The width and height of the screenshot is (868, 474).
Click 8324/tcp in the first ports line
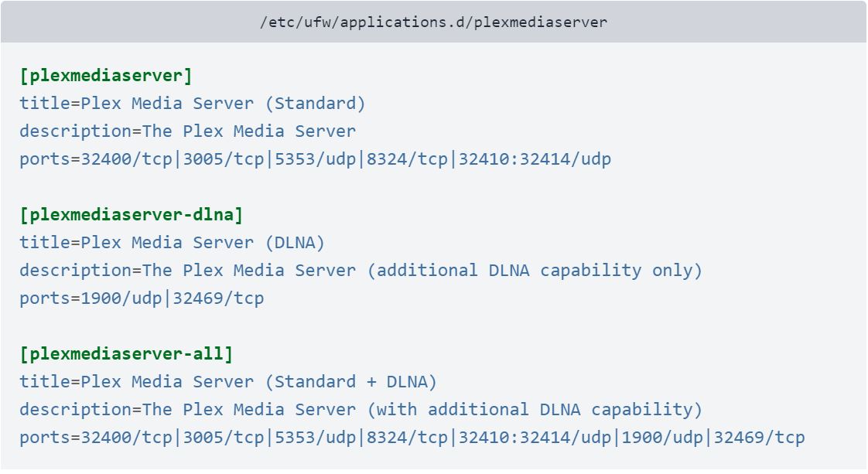[407, 159]
